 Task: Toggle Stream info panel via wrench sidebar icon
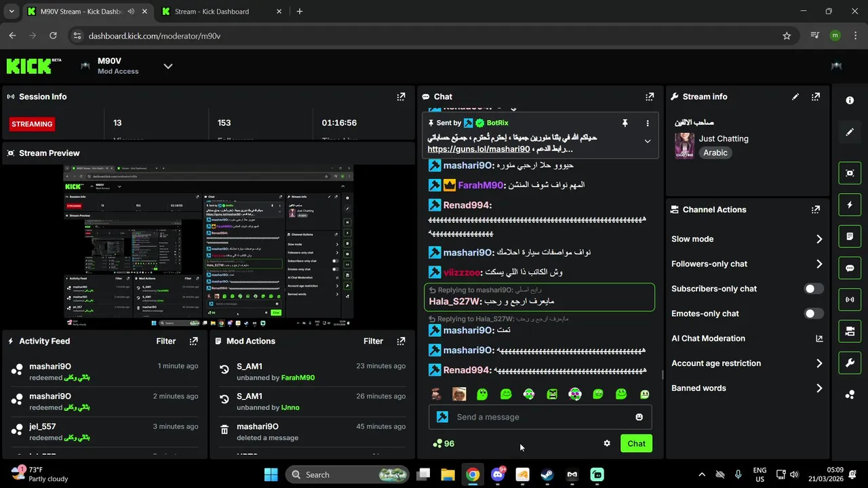850,363
